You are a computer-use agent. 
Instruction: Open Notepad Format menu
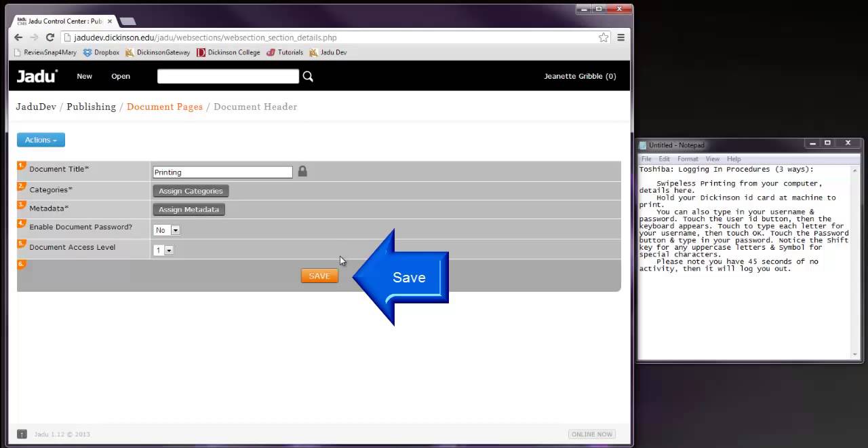[x=688, y=159]
